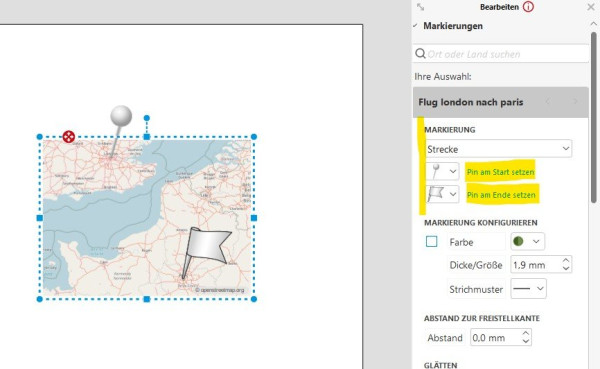Decrease the Abstand value with down arrow
Viewport: 600px width, 369px height.
tap(526, 341)
